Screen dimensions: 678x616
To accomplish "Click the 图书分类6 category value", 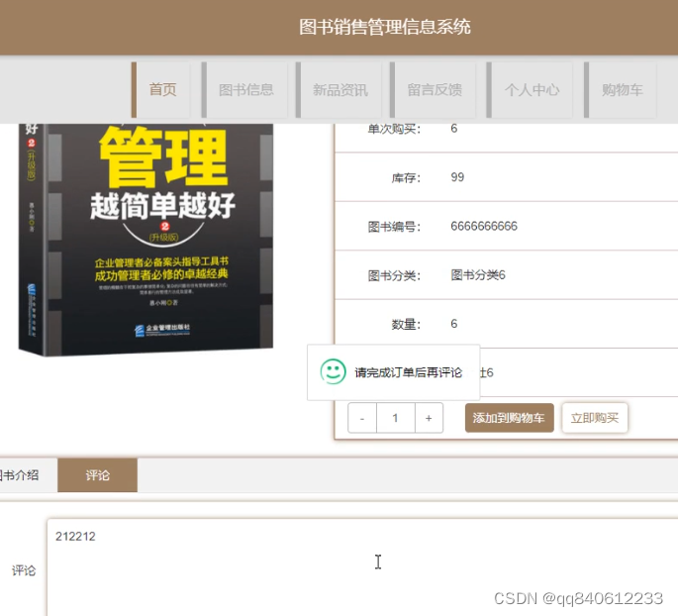I will click(478, 275).
